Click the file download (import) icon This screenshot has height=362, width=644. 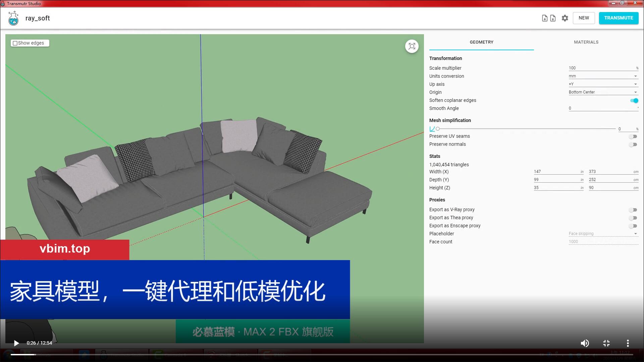[x=545, y=18]
